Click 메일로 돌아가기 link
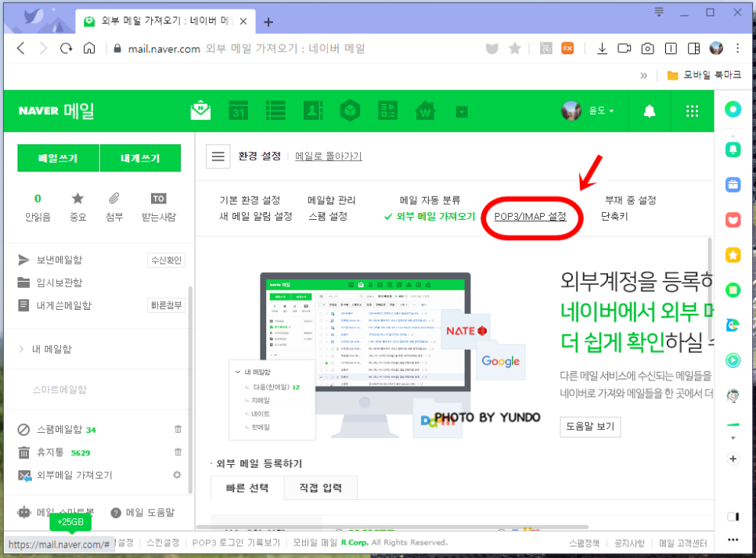Screen dimensions: 756x558 (x=329, y=157)
